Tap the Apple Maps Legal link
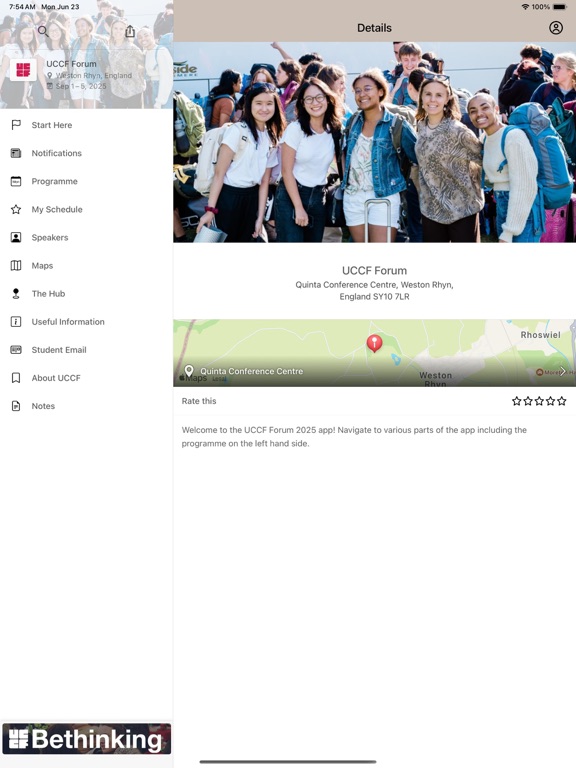Viewport: 576px width, 768px height. pyautogui.click(x=219, y=379)
